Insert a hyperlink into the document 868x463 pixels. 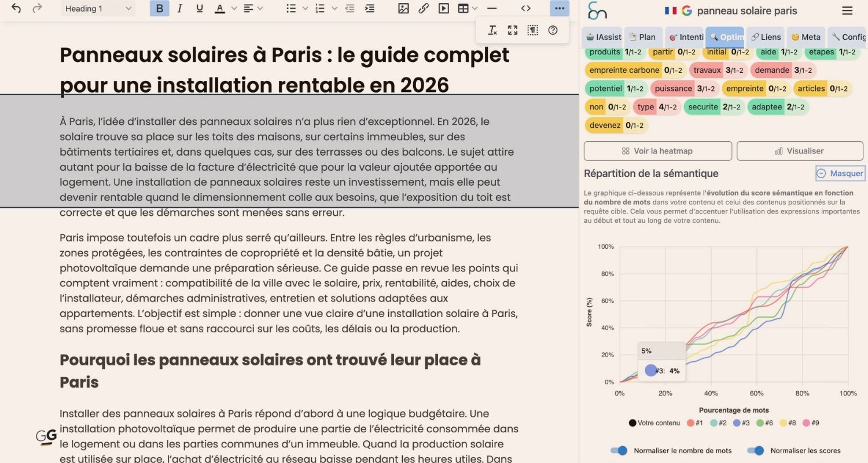[423, 8]
